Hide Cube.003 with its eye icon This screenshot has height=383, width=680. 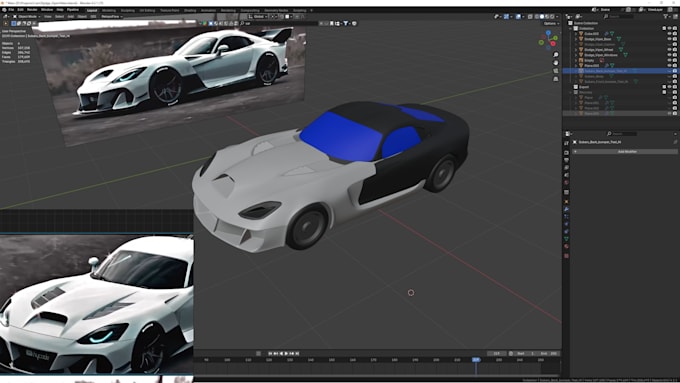pyautogui.click(x=669, y=34)
